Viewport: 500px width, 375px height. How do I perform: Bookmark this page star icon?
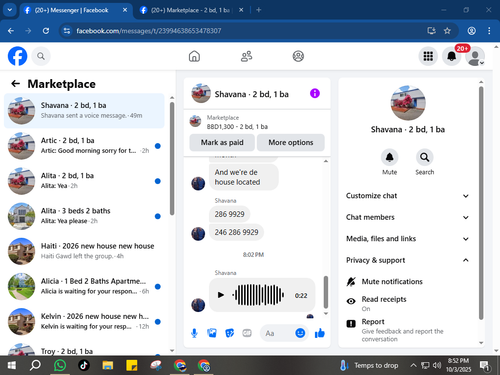[x=447, y=31]
